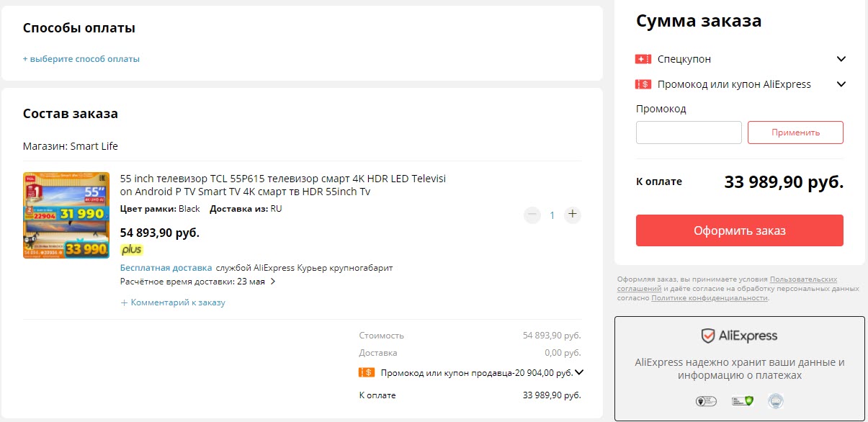Click the Промокод input field
This screenshot has width=868, height=422.
click(689, 132)
